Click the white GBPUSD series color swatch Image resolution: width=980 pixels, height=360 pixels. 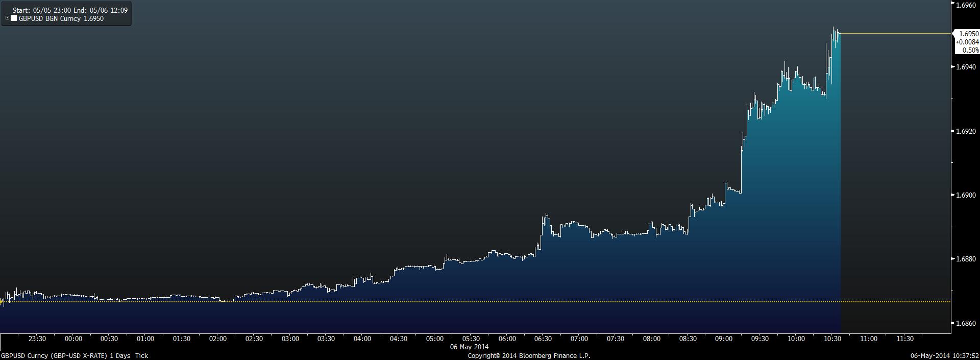pos(14,18)
